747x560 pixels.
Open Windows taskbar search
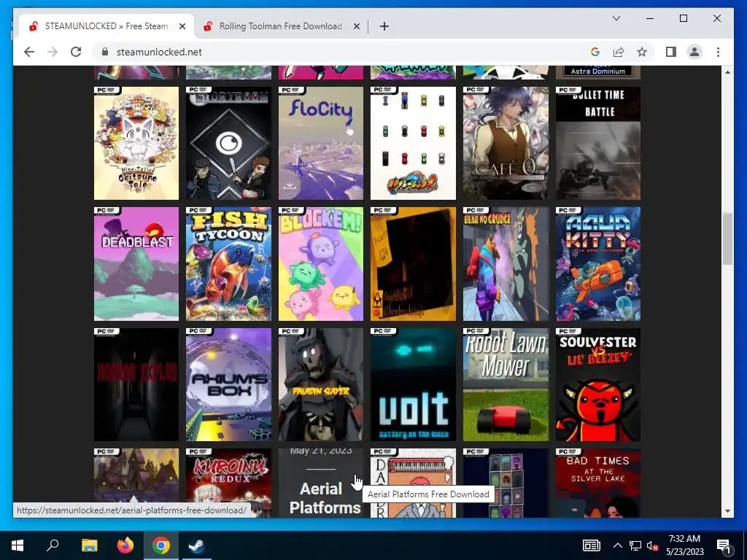click(x=53, y=545)
